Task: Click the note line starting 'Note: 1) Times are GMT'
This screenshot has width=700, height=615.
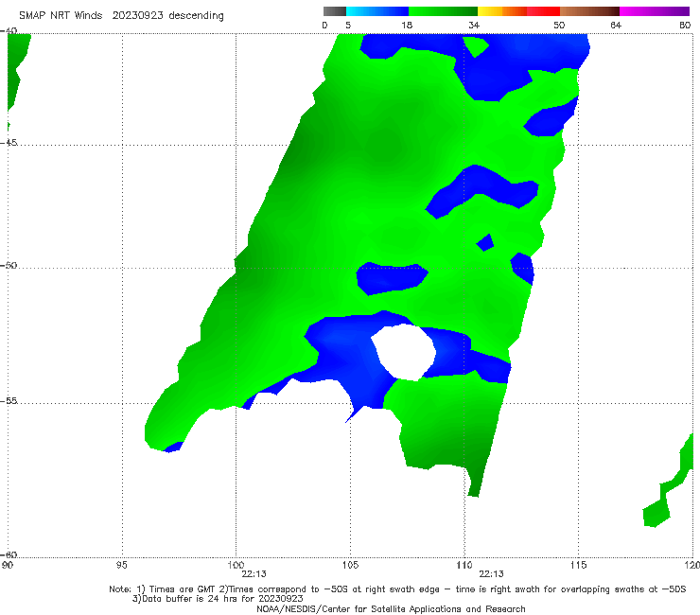Action: (x=397, y=589)
